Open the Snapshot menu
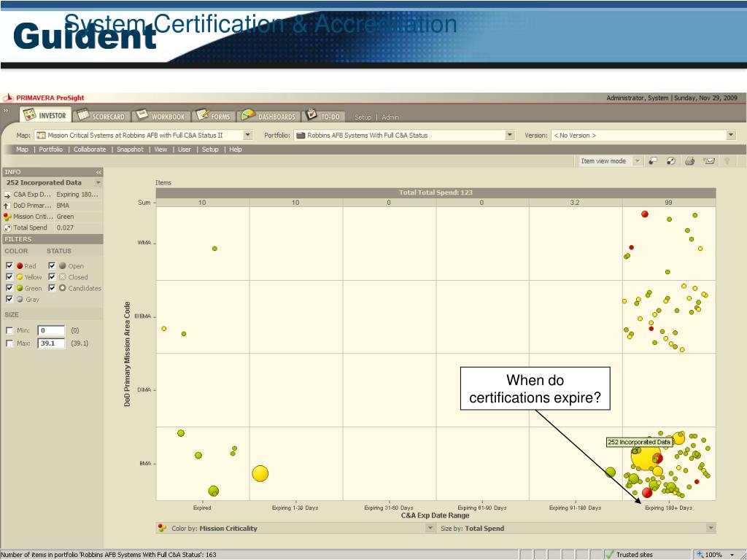This screenshot has width=747, height=560. 130,149
